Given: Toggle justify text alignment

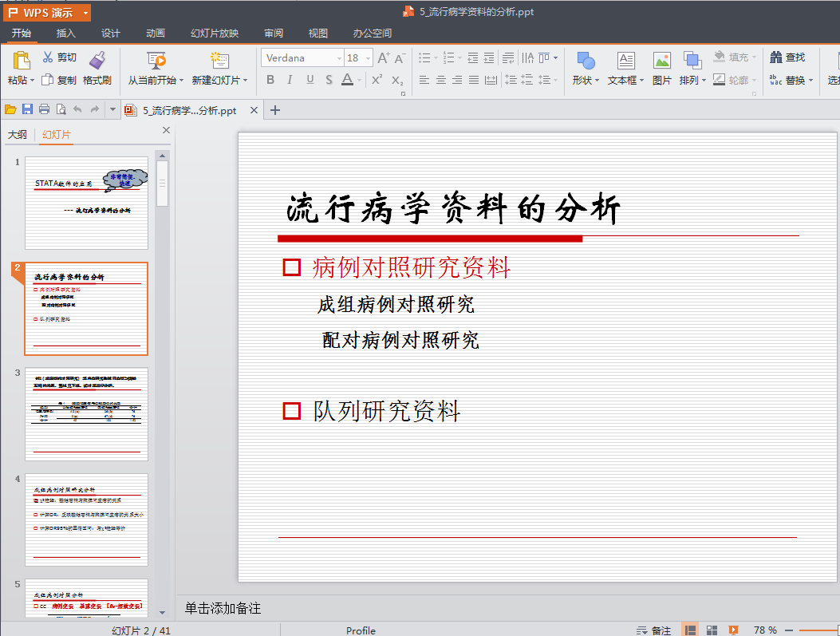Looking at the screenshot, I should tap(474, 80).
